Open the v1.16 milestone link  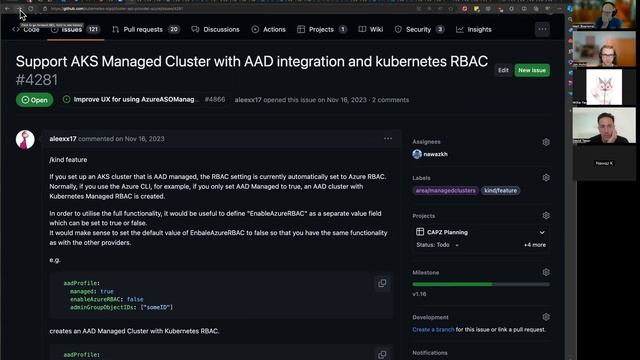419,294
